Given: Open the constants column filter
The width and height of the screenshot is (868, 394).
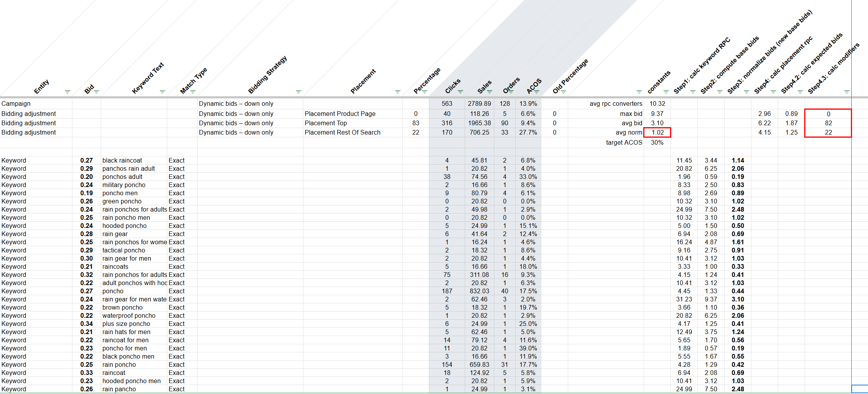Looking at the screenshot, I should click(666, 92).
